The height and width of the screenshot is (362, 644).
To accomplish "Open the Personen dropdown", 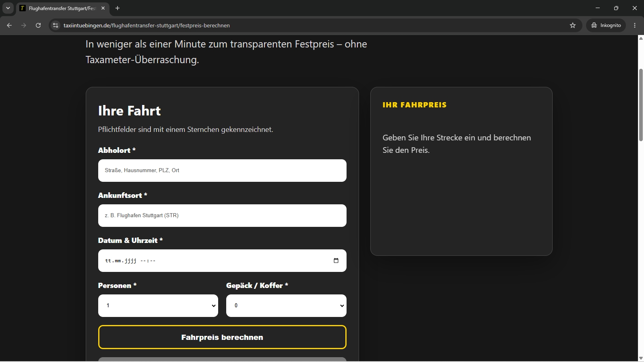I will pos(158,306).
